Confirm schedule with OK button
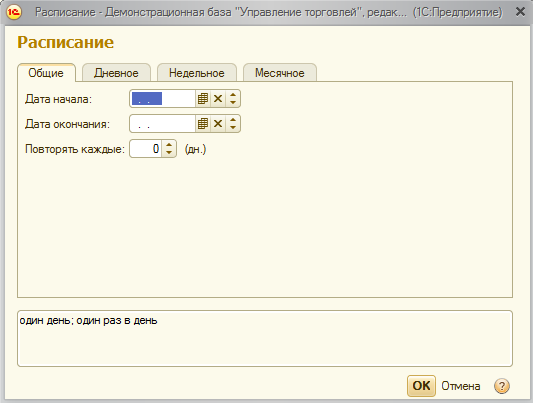The image size is (533, 403). [421, 386]
